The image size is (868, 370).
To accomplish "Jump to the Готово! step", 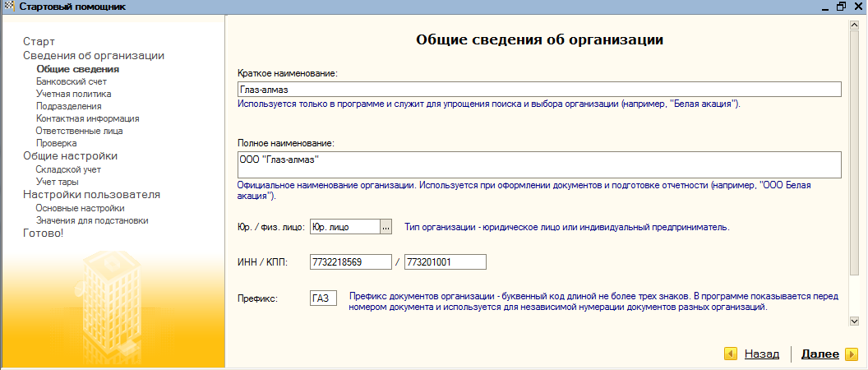I will [44, 234].
